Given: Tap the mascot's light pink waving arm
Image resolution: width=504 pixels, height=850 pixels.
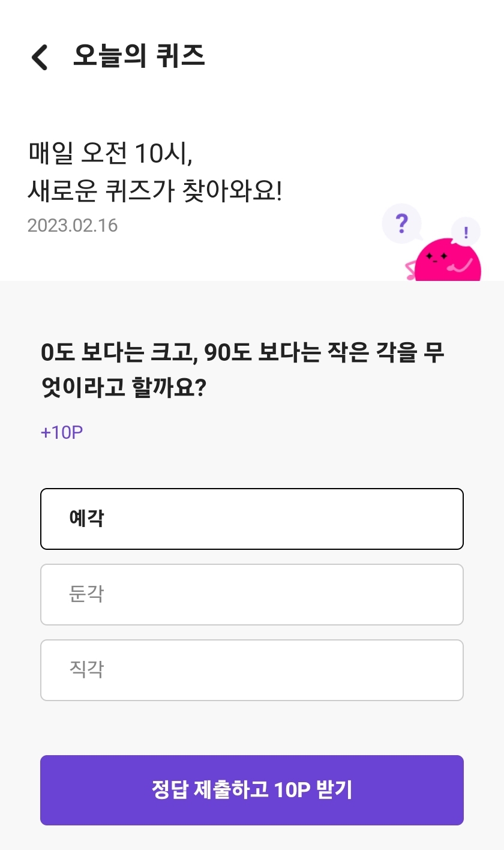Looking at the screenshot, I should (463, 265).
